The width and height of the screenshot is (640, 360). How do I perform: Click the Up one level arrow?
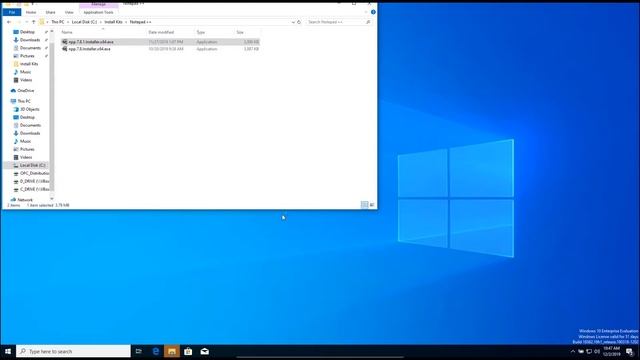coord(33,22)
